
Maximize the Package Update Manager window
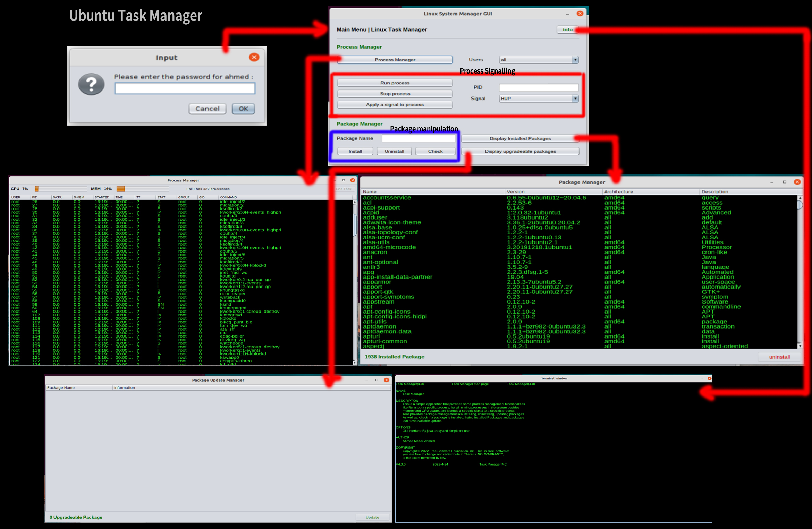click(377, 380)
